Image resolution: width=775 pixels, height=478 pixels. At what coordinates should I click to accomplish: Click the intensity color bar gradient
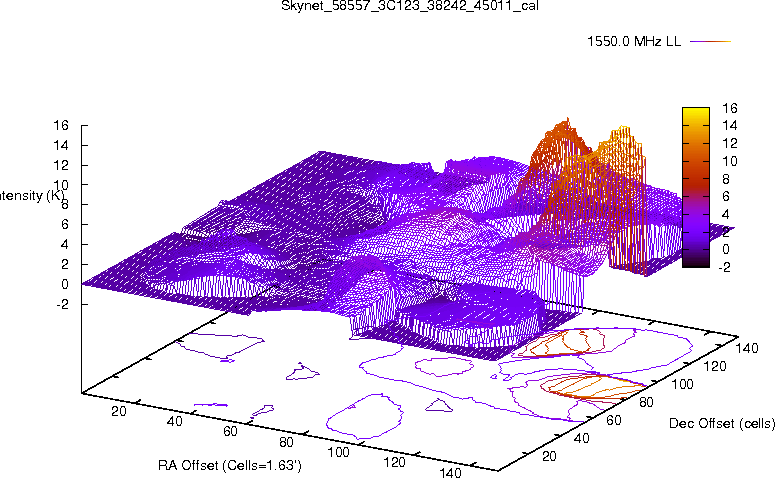tap(695, 187)
